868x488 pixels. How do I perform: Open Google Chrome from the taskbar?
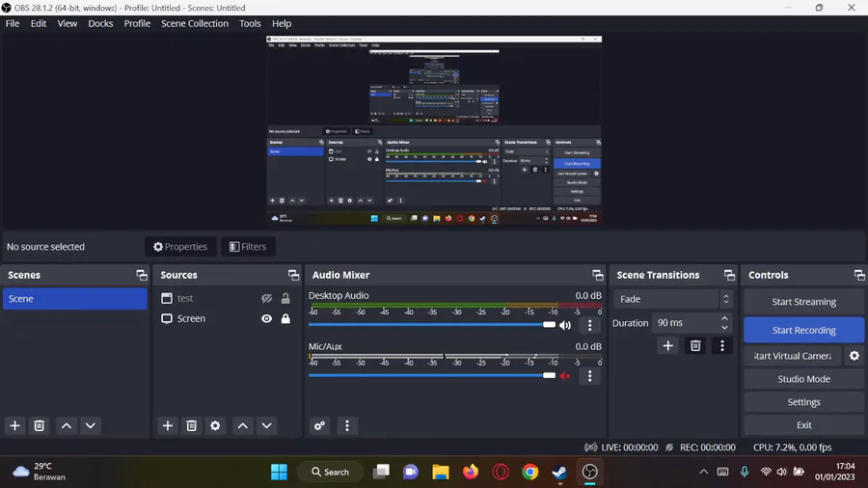pos(530,472)
